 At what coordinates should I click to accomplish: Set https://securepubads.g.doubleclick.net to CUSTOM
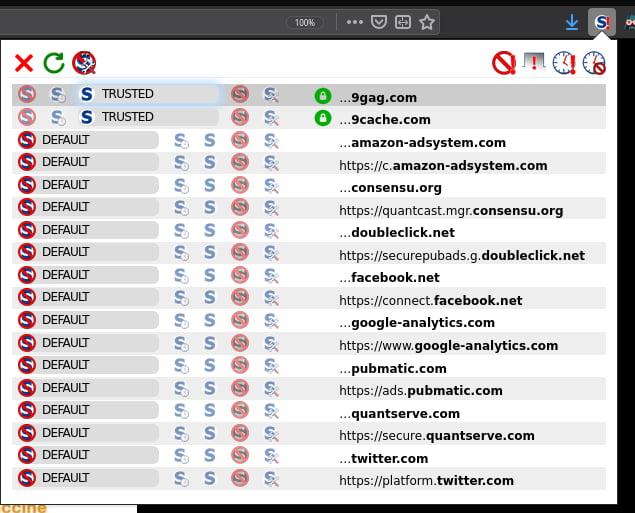tap(271, 253)
